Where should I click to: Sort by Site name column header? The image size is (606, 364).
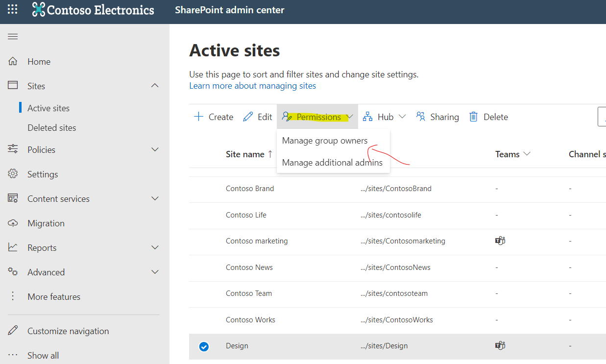click(x=249, y=154)
